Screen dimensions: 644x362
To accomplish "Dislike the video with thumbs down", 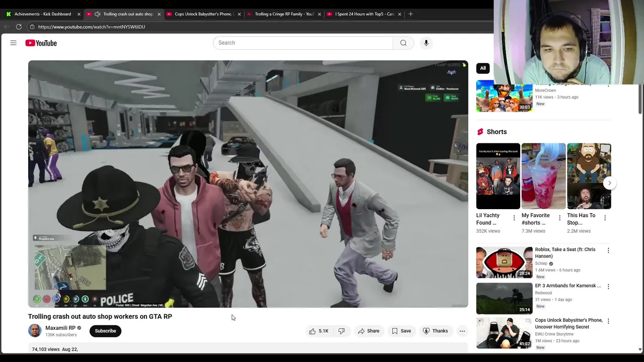I will click(341, 331).
